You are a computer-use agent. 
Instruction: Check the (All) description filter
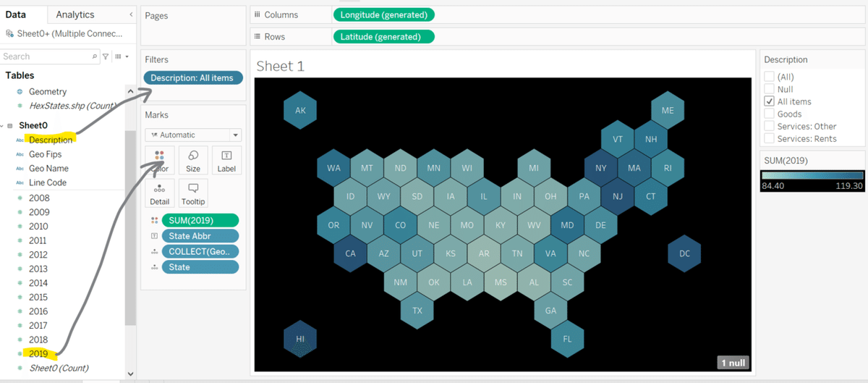(x=770, y=77)
